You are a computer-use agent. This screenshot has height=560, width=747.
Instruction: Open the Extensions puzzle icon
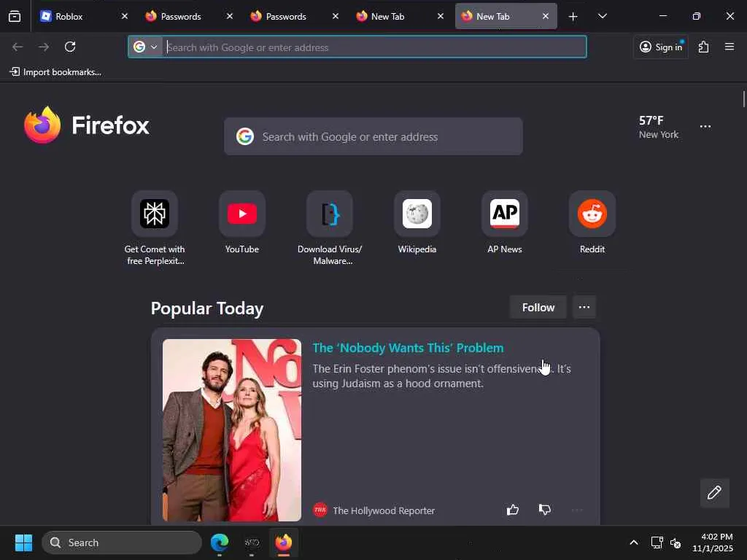(x=704, y=47)
